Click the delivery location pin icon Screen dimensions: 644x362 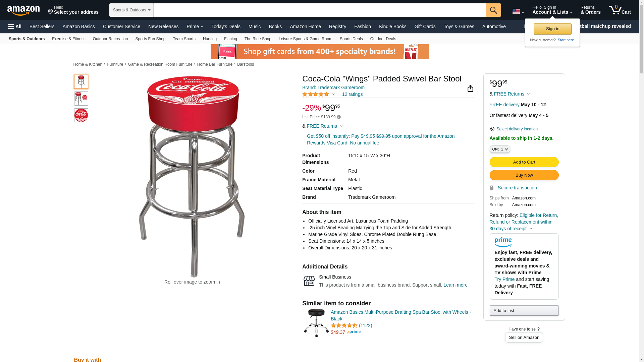tap(492, 129)
